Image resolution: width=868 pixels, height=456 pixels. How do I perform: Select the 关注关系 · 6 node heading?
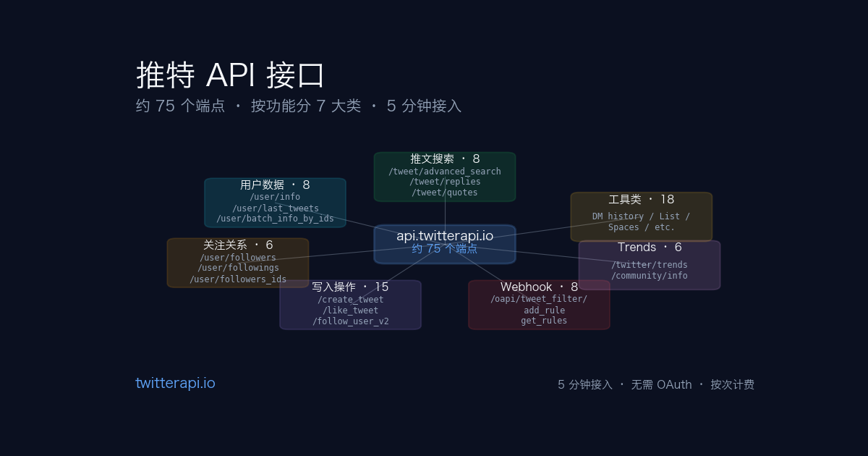[238, 245]
